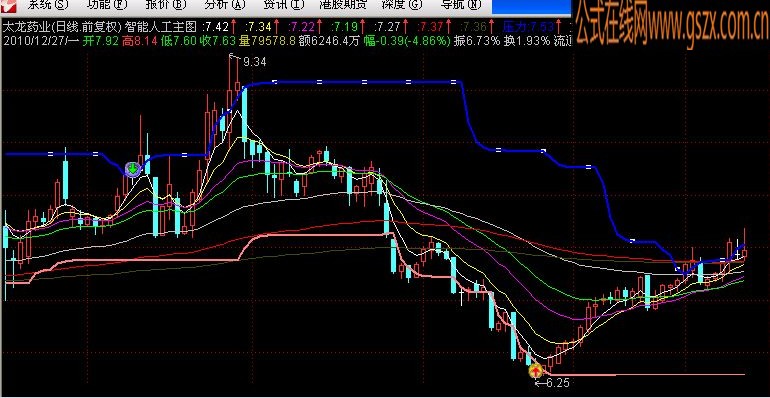
Task: Click the green indicator value 7.19
Action: 344,26
